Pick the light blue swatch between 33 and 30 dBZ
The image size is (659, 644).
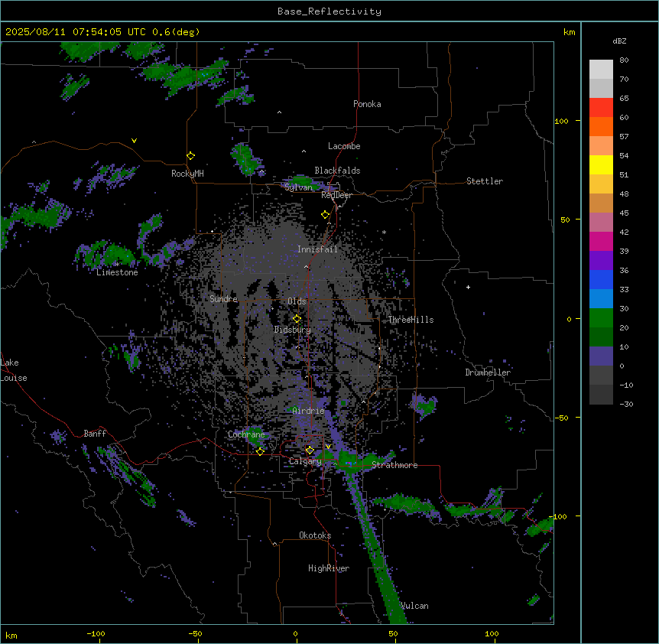[601, 298]
